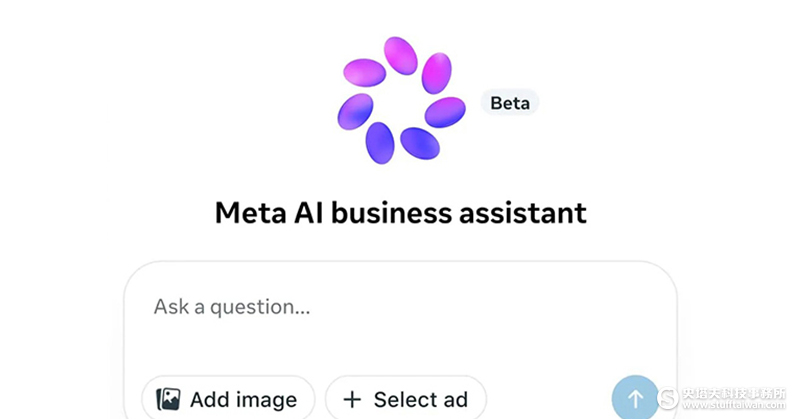Image resolution: width=800 pixels, height=419 pixels.
Task: Click the empty center of the logo ring
Action: [x=401, y=101]
